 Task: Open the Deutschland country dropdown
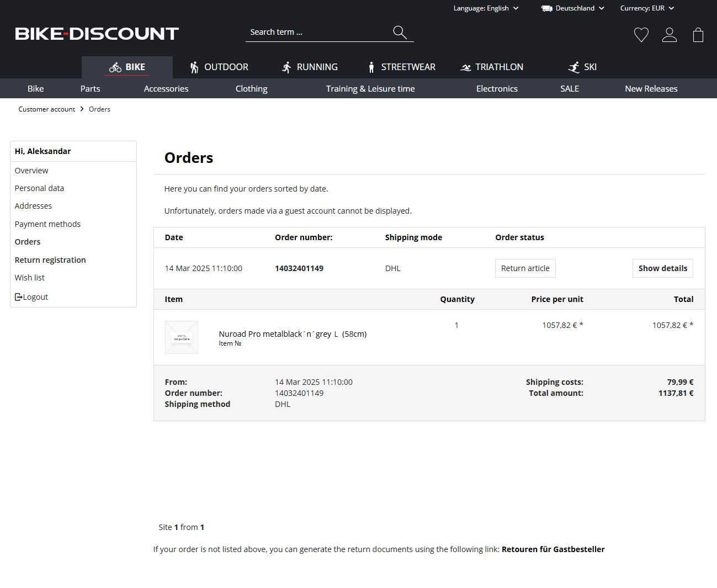[x=573, y=8]
